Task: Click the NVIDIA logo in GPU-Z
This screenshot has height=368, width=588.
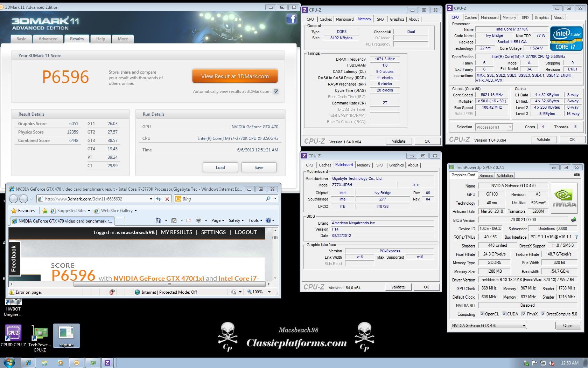Action: 564,199
